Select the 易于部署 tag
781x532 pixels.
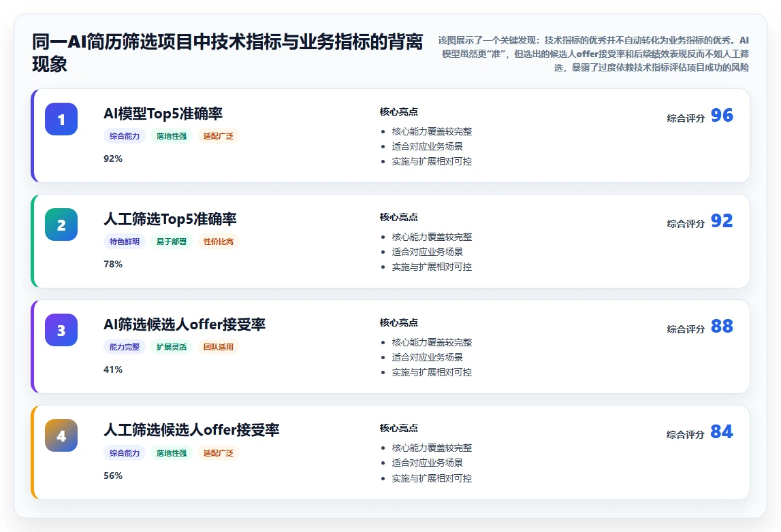172,242
